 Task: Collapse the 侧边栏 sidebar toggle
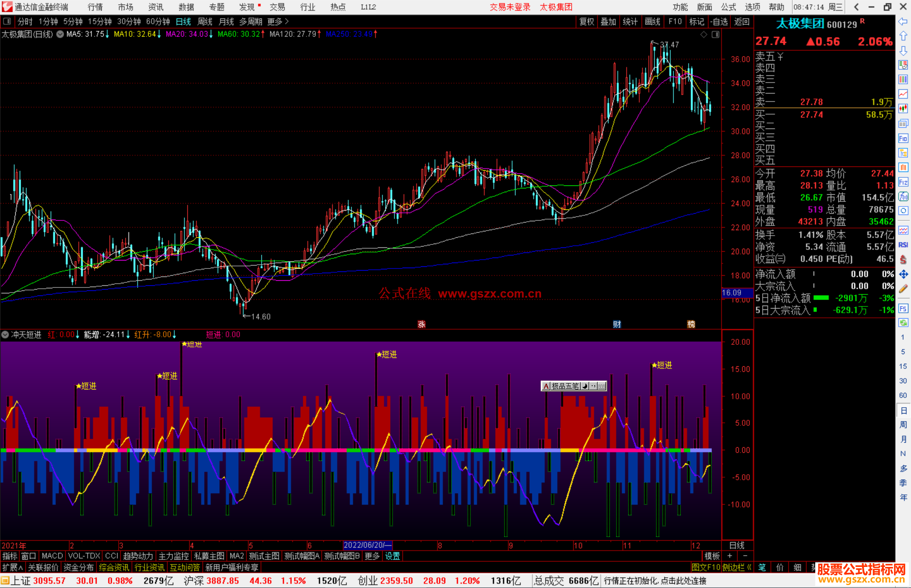pos(736,567)
